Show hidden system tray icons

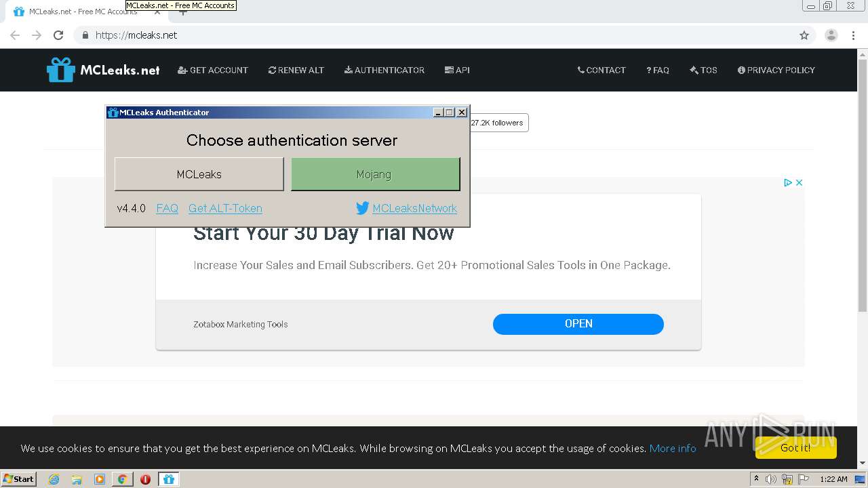tap(756, 479)
